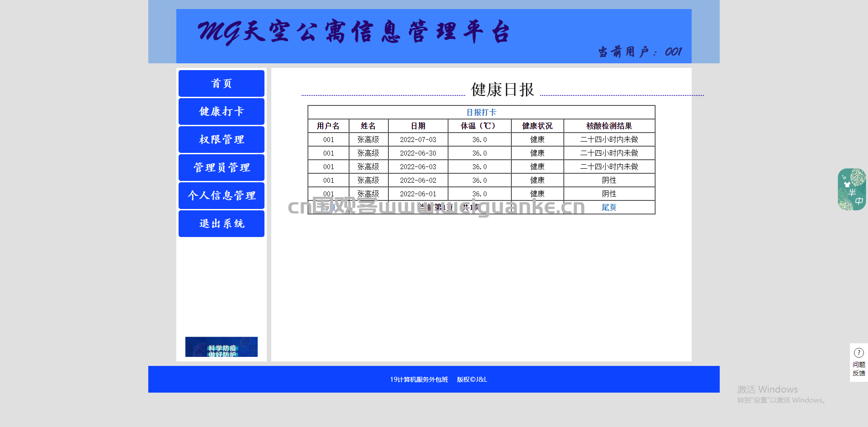The height and width of the screenshot is (427, 868).
Task: Switch the 中 Chinese input language icon
Action: point(859,201)
